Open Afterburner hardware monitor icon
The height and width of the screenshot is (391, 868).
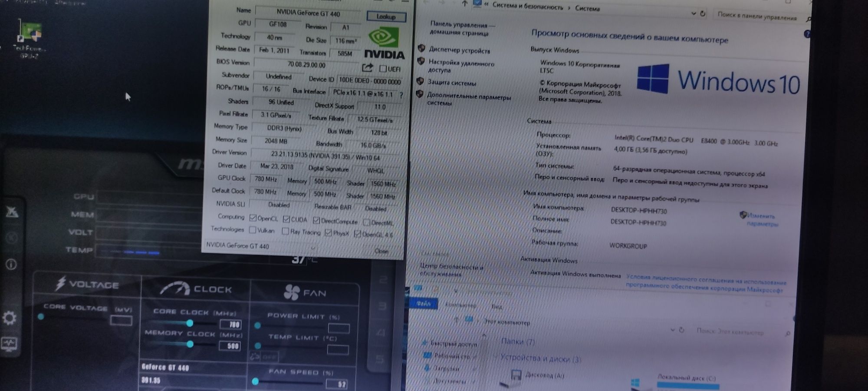[x=9, y=344]
